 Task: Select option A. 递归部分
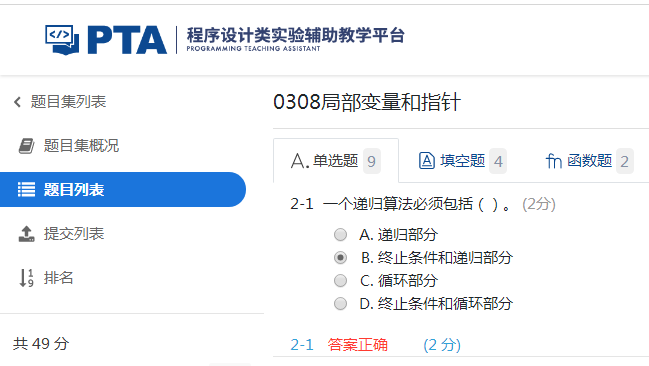tap(340, 235)
